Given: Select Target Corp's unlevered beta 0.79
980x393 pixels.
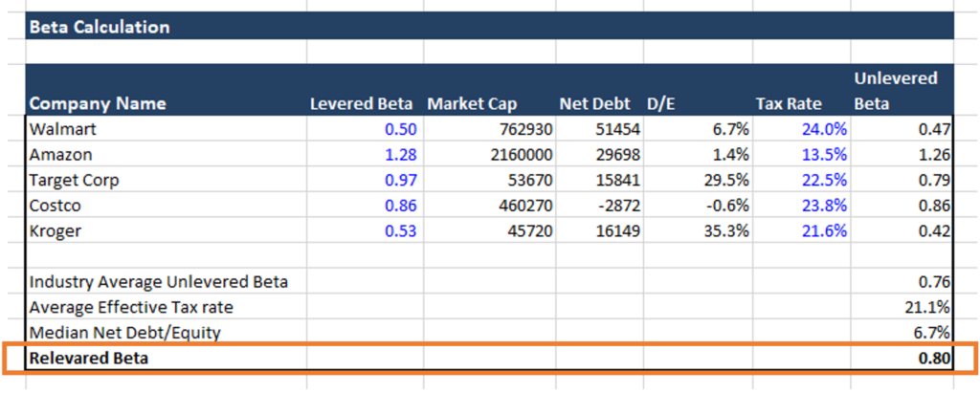Looking at the screenshot, I should tap(902, 181).
